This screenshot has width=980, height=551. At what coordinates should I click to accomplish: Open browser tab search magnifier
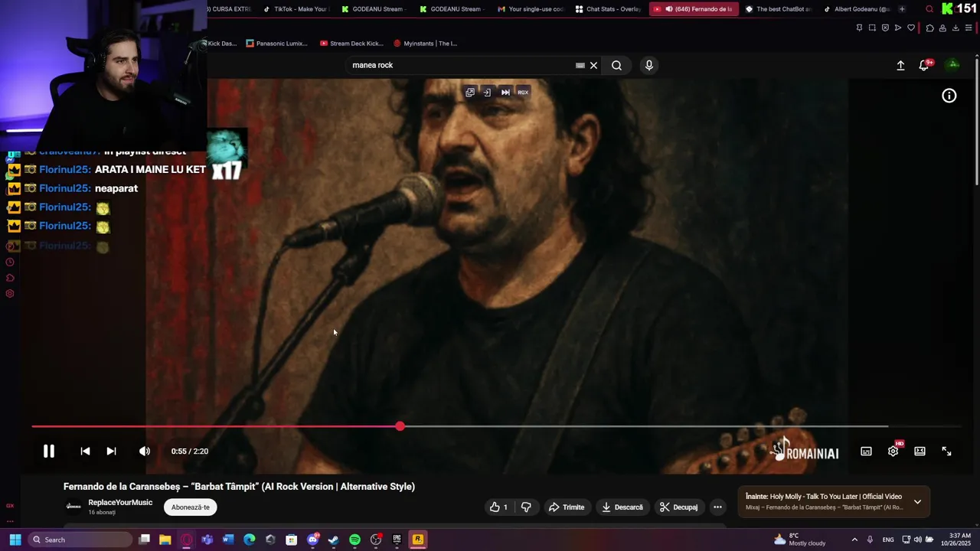929,9
